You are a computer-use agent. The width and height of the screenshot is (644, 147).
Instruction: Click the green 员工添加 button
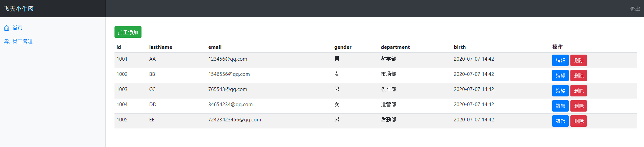(x=128, y=32)
